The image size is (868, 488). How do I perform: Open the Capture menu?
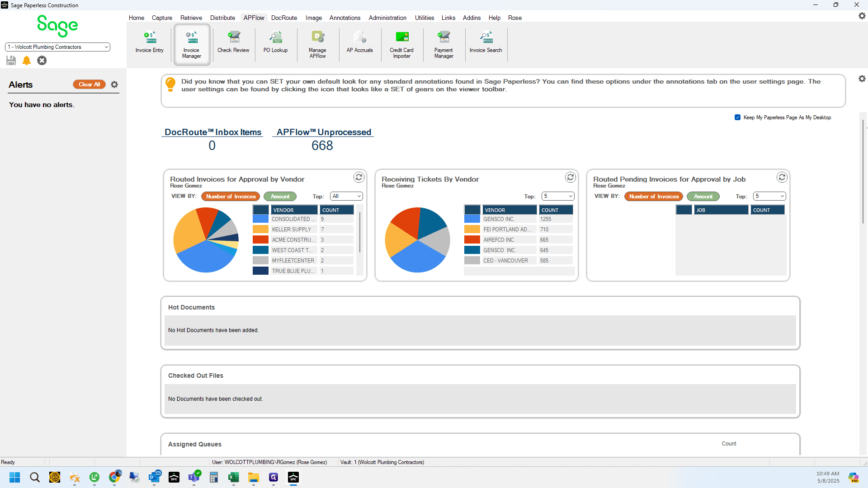click(162, 18)
